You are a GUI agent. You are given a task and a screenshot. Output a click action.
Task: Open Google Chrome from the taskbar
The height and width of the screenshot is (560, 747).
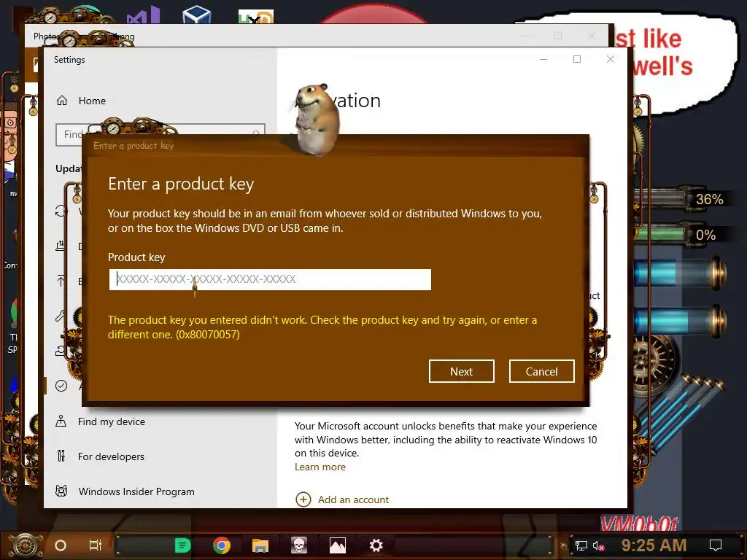point(222,545)
